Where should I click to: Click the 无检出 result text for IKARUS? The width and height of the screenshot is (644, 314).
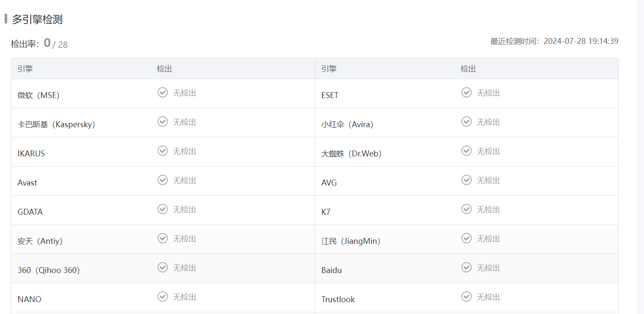184,151
